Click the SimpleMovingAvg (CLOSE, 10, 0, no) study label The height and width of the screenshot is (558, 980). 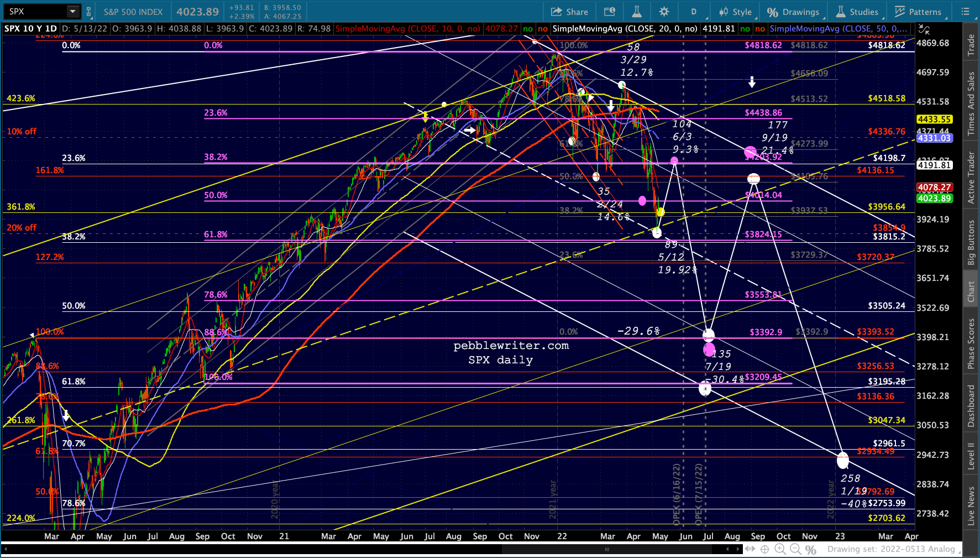tap(407, 29)
